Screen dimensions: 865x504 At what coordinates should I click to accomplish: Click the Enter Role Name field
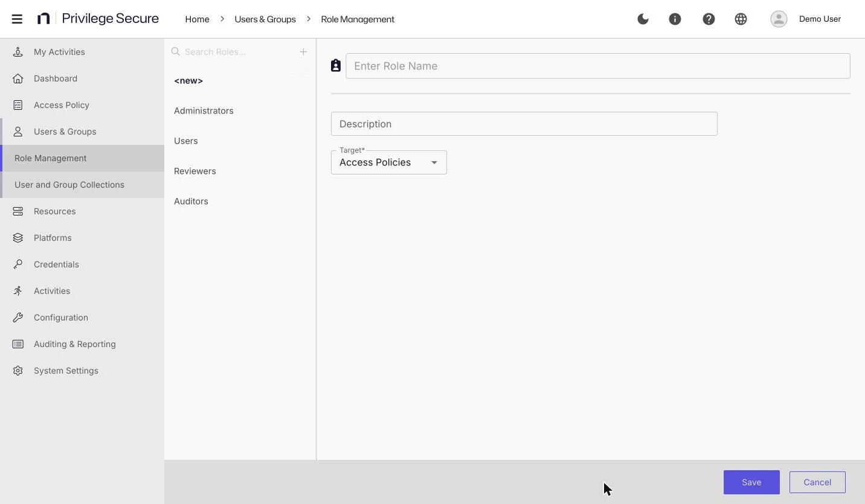coord(598,66)
